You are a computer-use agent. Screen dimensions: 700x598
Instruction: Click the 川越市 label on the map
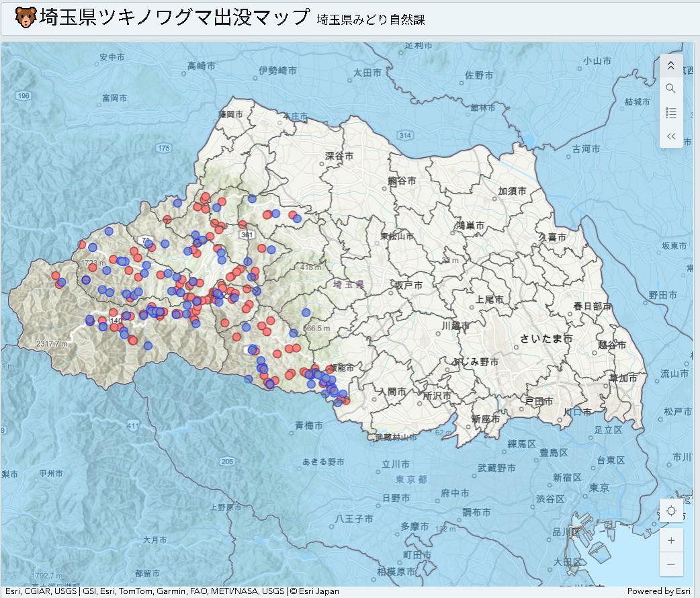(x=455, y=326)
